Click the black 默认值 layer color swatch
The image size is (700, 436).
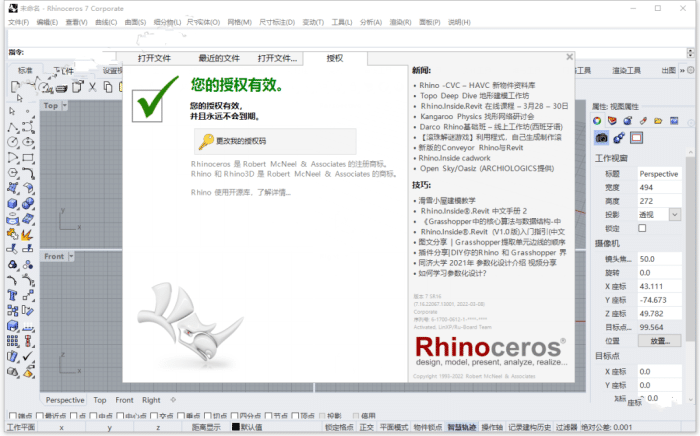[x=236, y=427]
